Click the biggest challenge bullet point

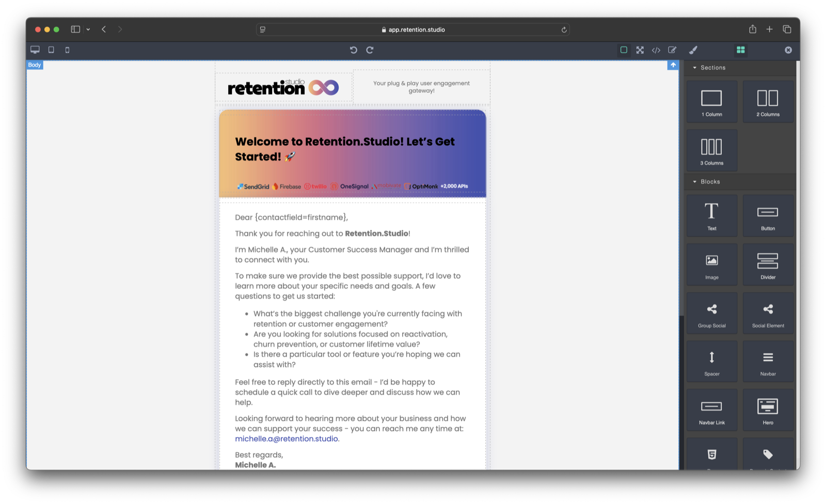coord(358,319)
